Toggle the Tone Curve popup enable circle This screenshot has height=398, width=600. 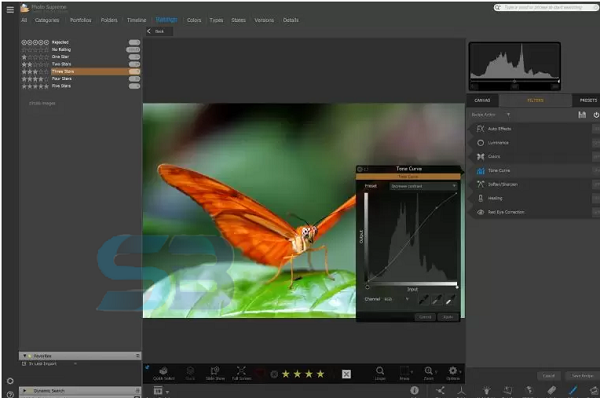[360, 169]
